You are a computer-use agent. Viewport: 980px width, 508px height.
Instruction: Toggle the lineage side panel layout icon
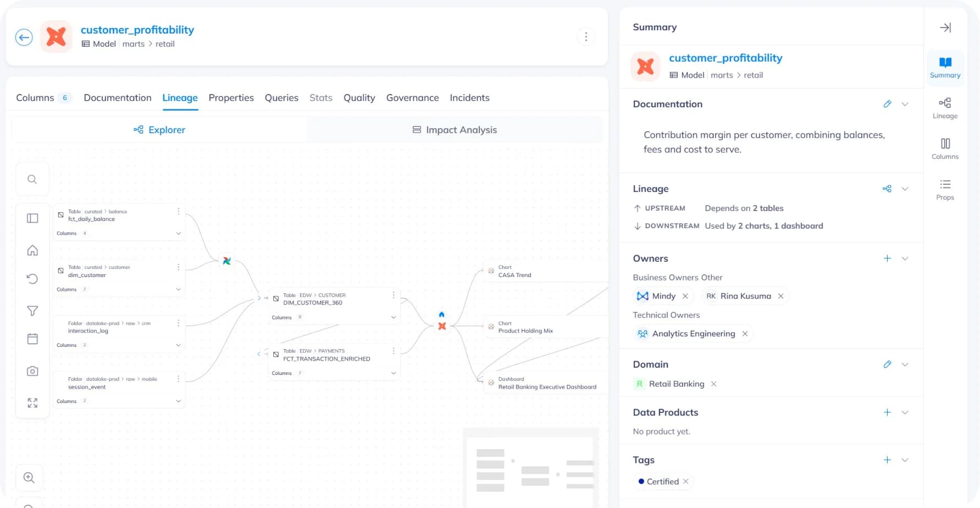coord(32,218)
